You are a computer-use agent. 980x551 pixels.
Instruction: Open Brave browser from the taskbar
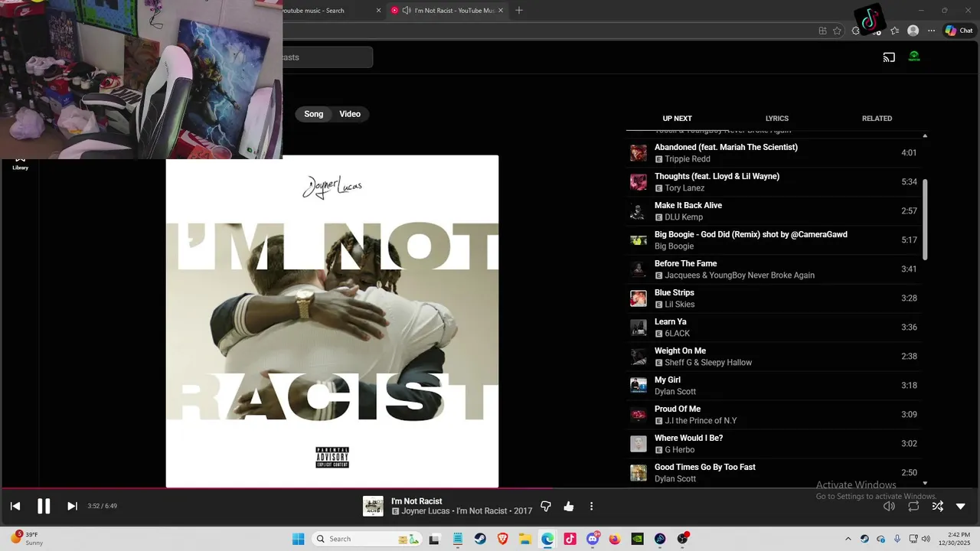502,539
